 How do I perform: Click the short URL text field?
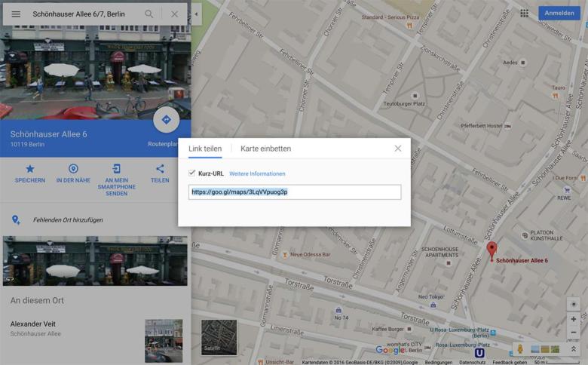click(294, 192)
